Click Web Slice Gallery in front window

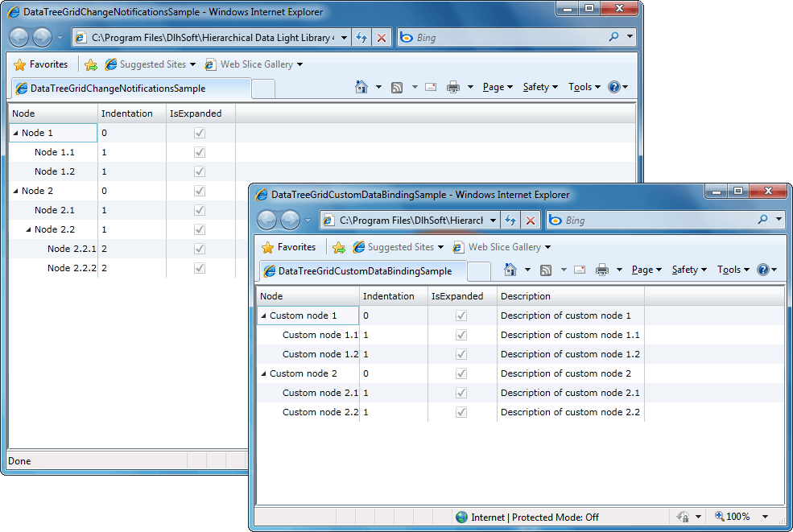pyautogui.click(x=502, y=247)
